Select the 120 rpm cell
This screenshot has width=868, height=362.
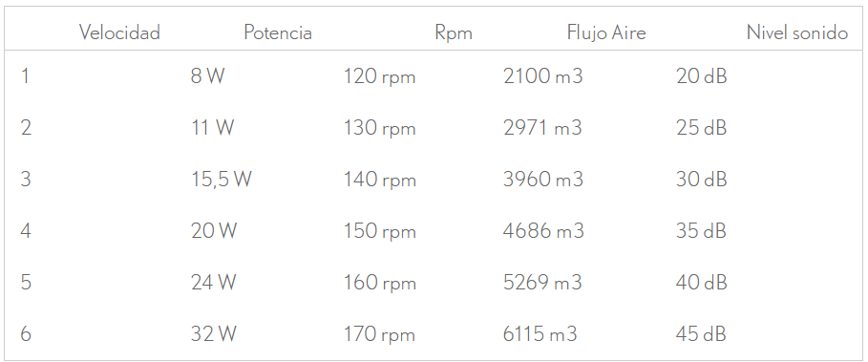pos(380,76)
